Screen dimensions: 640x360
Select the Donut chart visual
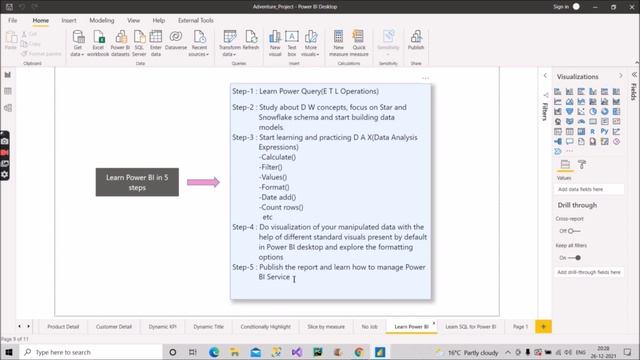(604, 111)
